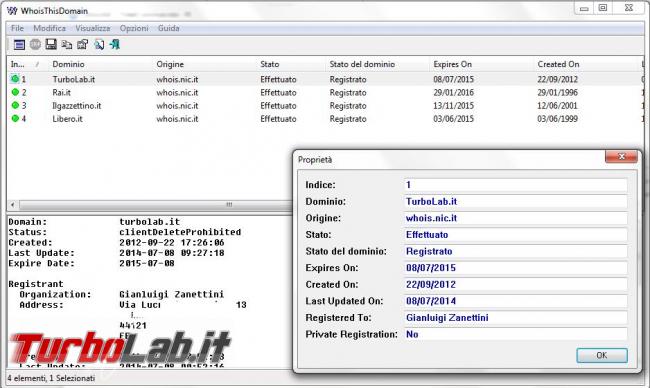Select the Ilgazzettino.it domain row
Viewport: 650px width, 388px height.
[325, 106]
